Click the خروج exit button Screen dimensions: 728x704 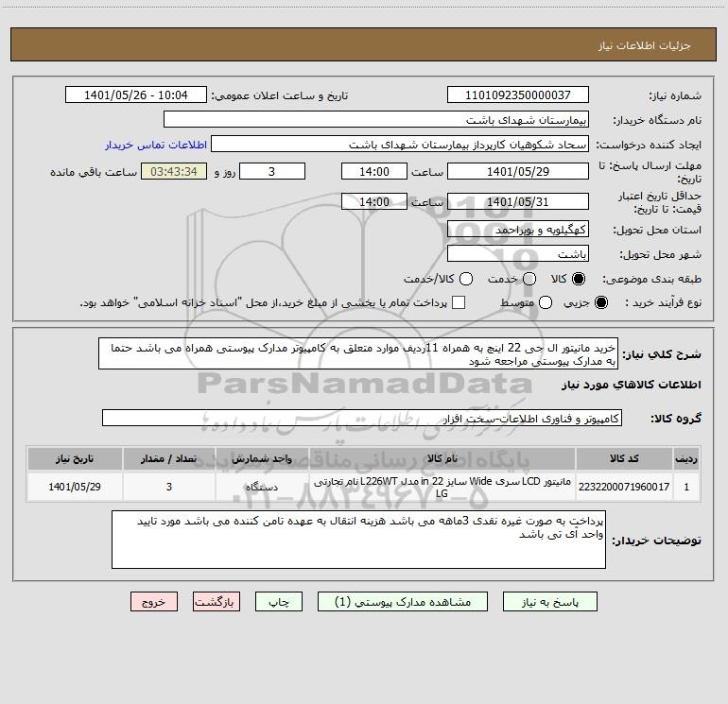154,601
